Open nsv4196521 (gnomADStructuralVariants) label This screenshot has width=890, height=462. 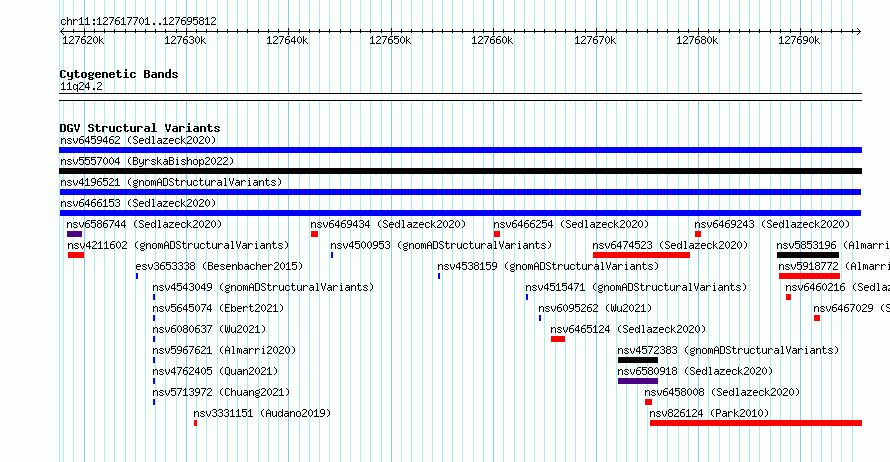coord(171,182)
